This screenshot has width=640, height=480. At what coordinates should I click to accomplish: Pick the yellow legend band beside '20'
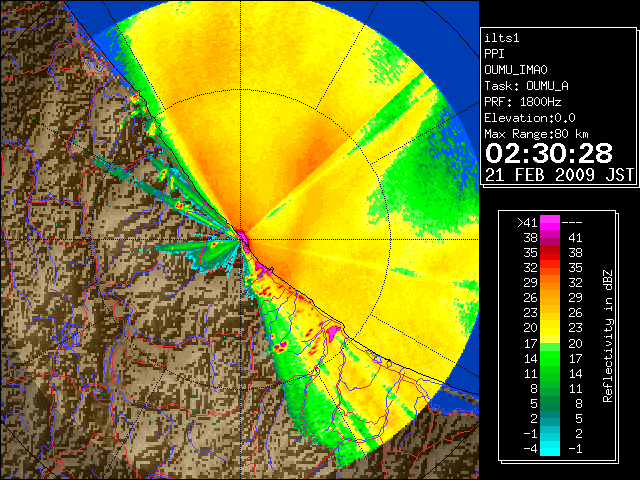click(550, 328)
